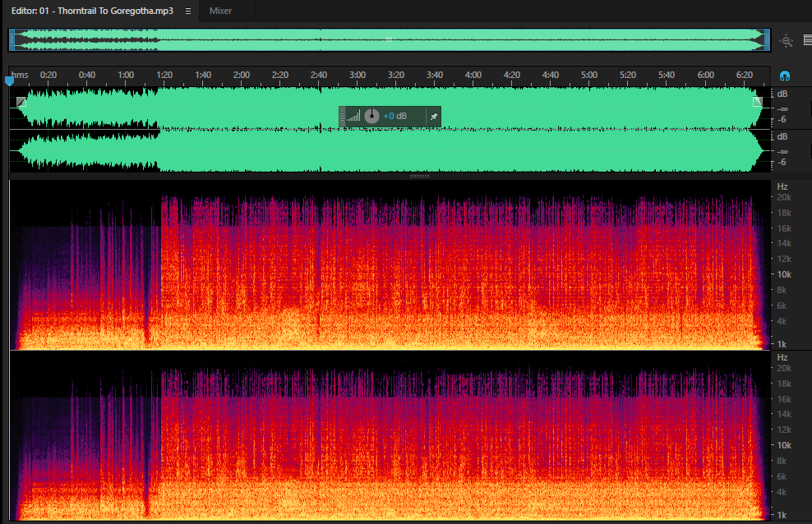Click the Hz label of lower spectrogram
This screenshot has width=812, height=524.
click(782, 357)
